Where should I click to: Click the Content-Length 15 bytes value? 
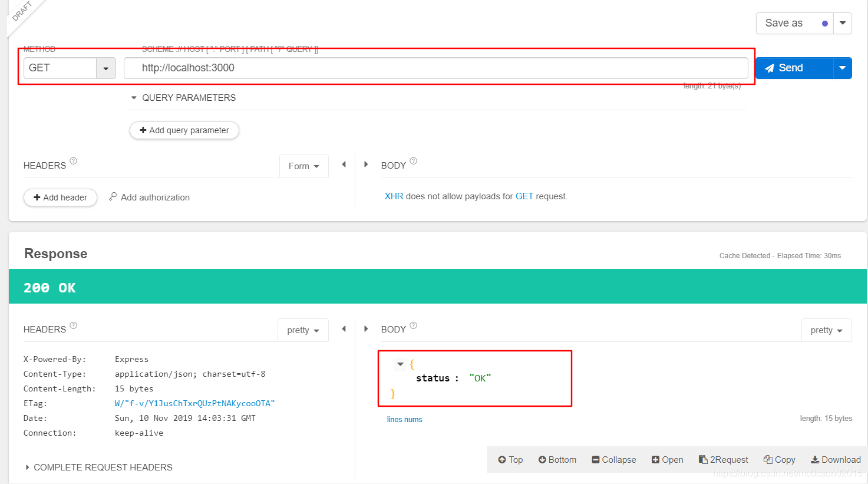tap(134, 389)
